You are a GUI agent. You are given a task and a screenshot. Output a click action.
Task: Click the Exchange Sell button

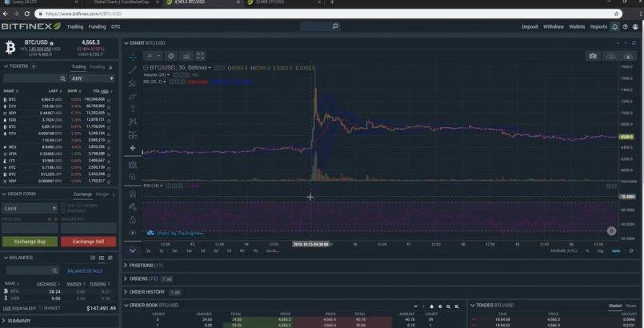pyautogui.click(x=88, y=242)
